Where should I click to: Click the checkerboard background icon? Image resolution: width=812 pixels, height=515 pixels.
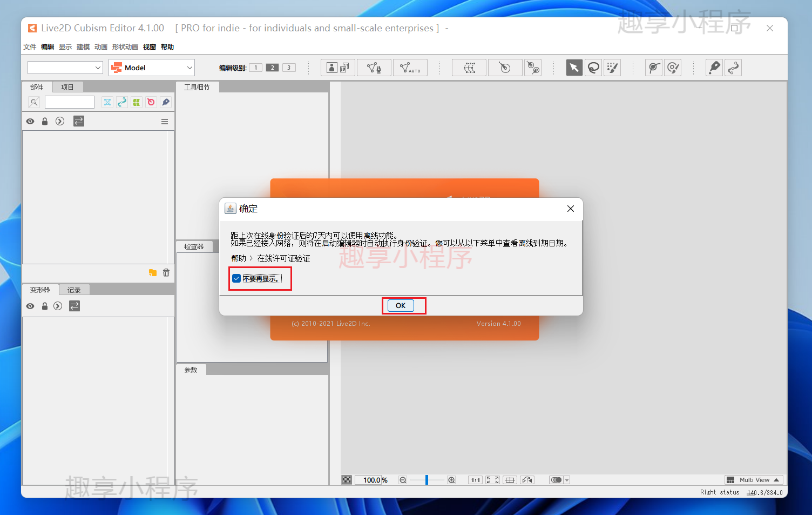pos(347,480)
